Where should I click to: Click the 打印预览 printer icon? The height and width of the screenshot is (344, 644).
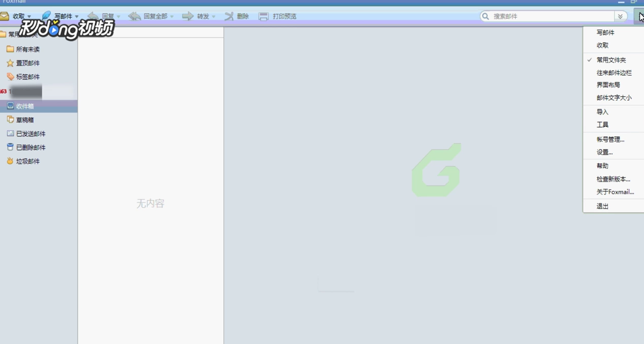coord(263,16)
